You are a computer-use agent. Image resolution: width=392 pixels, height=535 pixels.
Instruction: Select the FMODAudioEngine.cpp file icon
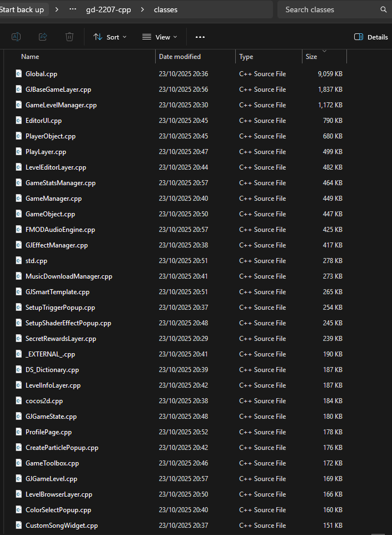(19, 230)
